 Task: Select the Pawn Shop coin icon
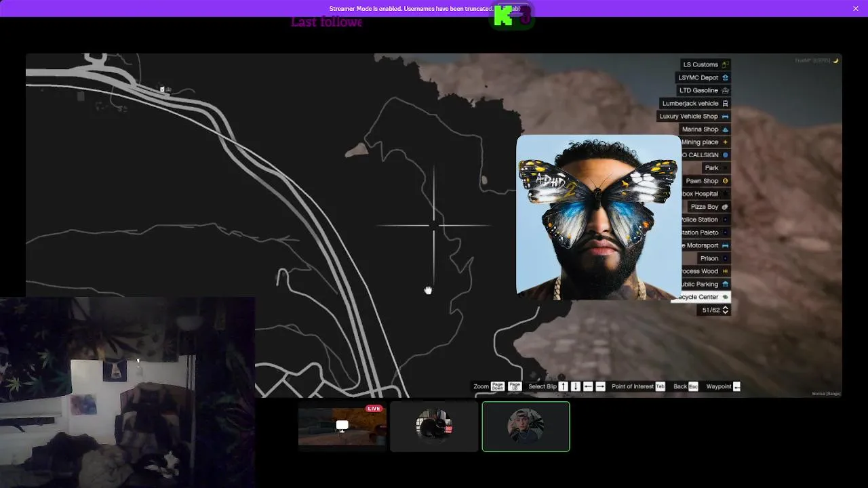[725, 181]
